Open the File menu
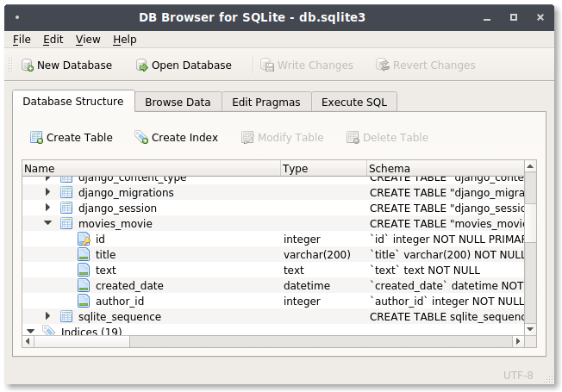Viewport: 562px width, 392px height. tap(22, 40)
